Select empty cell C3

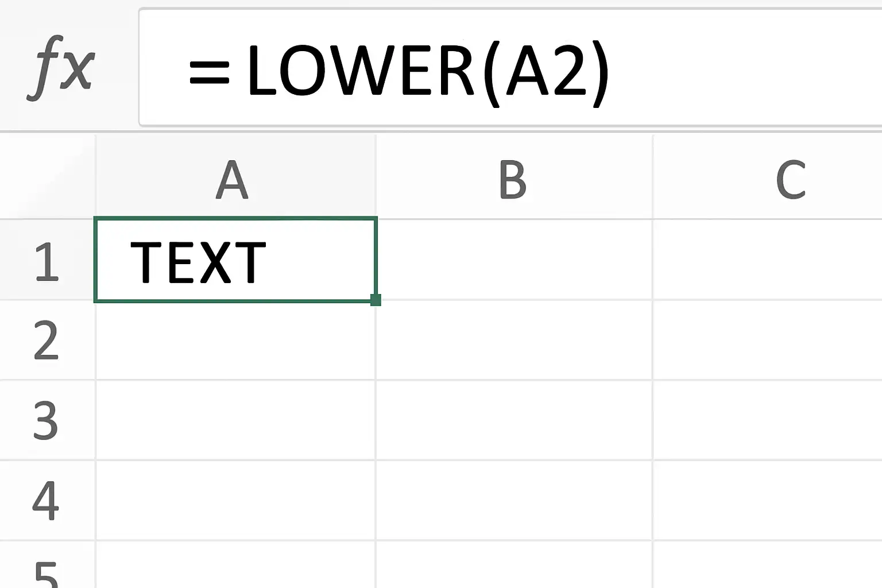(768, 420)
